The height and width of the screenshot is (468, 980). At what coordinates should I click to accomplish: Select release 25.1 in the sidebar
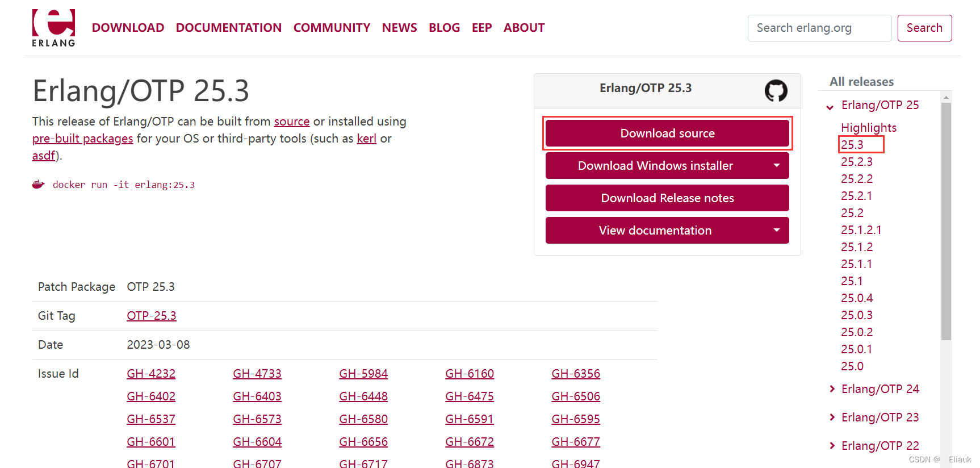[852, 281]
